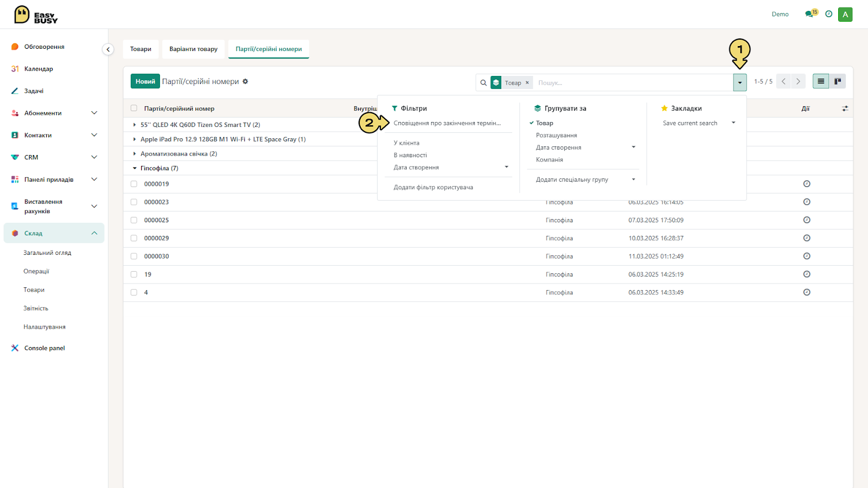This screenshot has width=868, height=488.
Task: Go to next page of records
Action: pos(798,81)
